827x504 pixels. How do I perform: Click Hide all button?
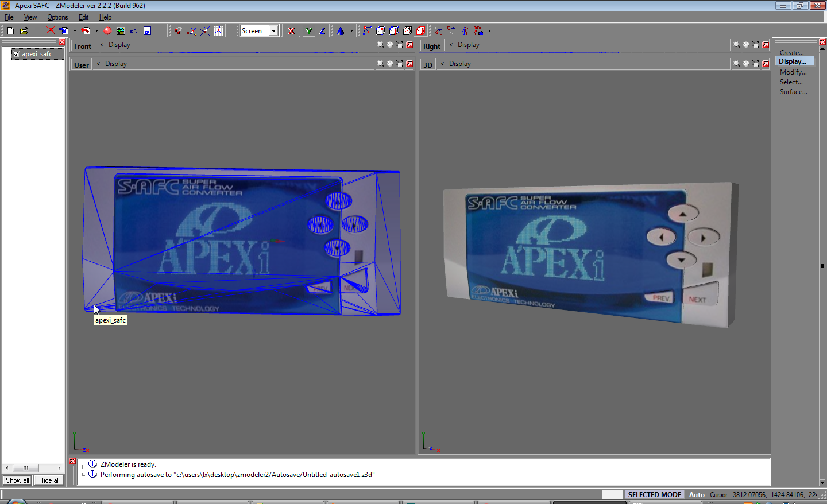coord(49,480)
